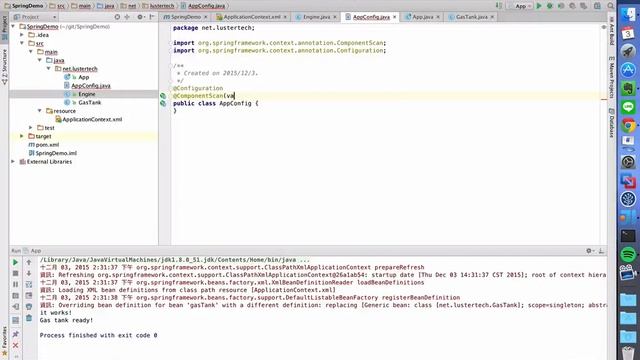The width and height of the screenshot is (640, 360).
Task: Open Run panel settings gear
Action: point(589,251)
